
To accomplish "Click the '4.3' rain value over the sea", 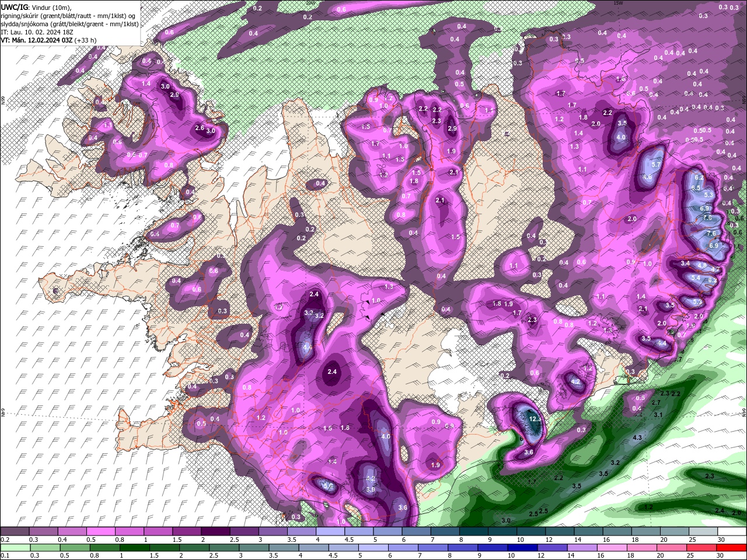I will coord(637,437).
